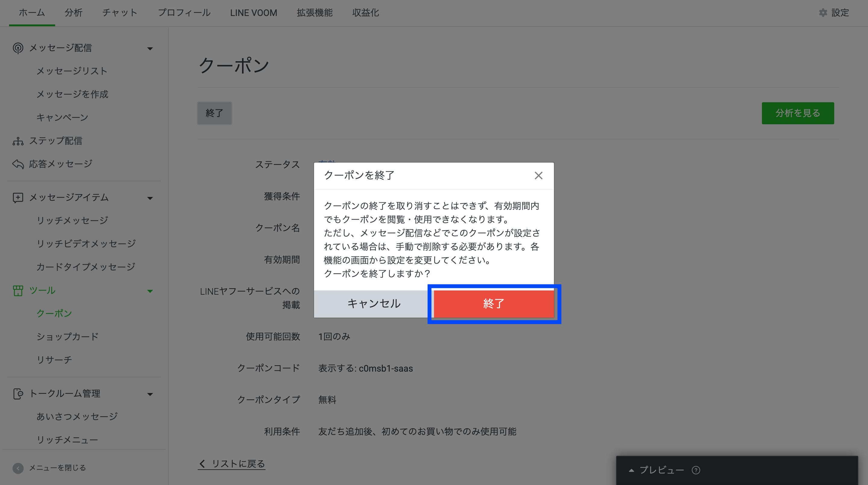Collapse the メッセージアイテム section arrow
The width and height of the screenshot is (868, 485).
point(150,198)
